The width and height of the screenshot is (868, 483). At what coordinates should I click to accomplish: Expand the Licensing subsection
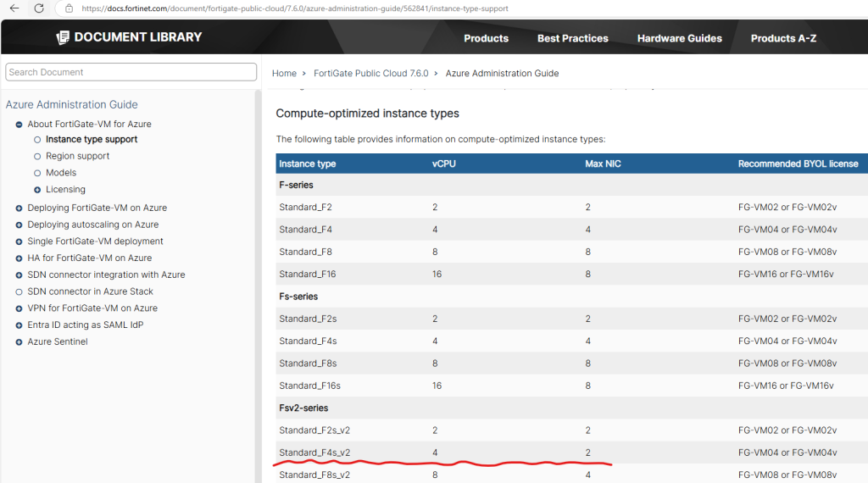pos(37,190)
